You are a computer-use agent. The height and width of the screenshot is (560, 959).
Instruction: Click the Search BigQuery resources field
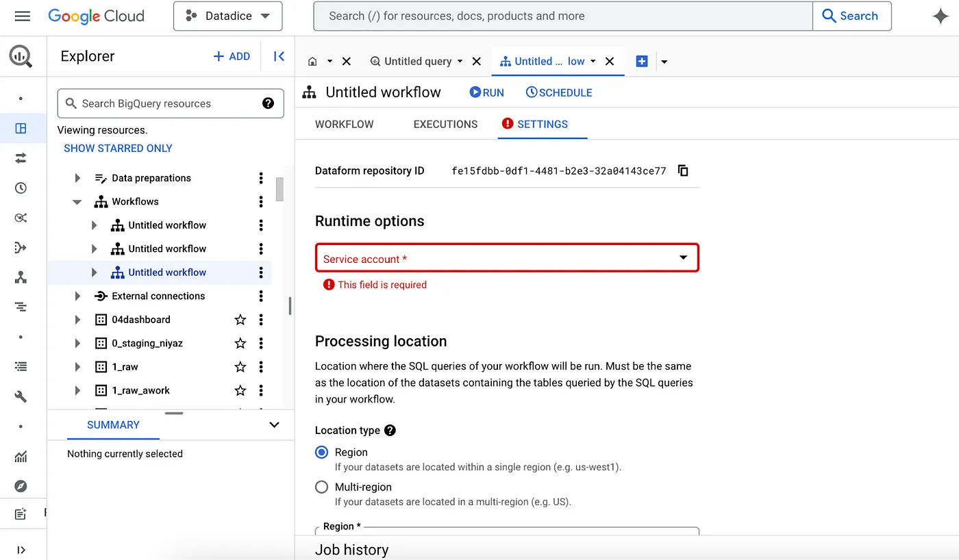[164, 103]
